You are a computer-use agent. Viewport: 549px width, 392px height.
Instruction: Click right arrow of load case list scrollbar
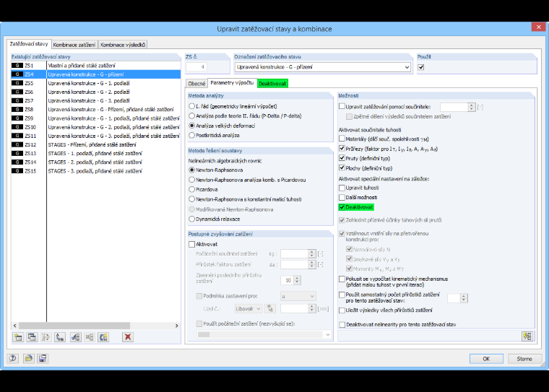(176, 326)
